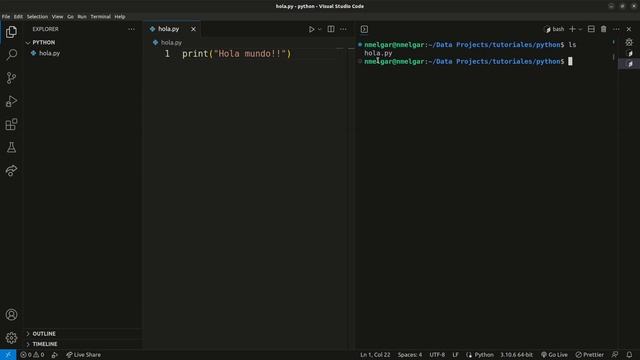640x360 pixels.
Task: Open Explorer Views and More Actions
Action: point(131,29)
